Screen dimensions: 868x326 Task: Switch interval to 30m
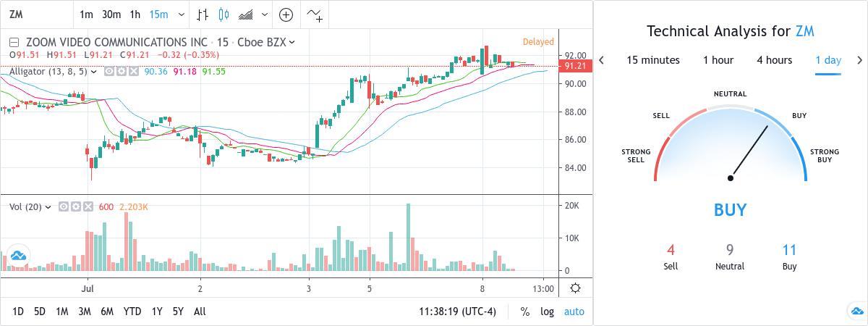point(111,14)
